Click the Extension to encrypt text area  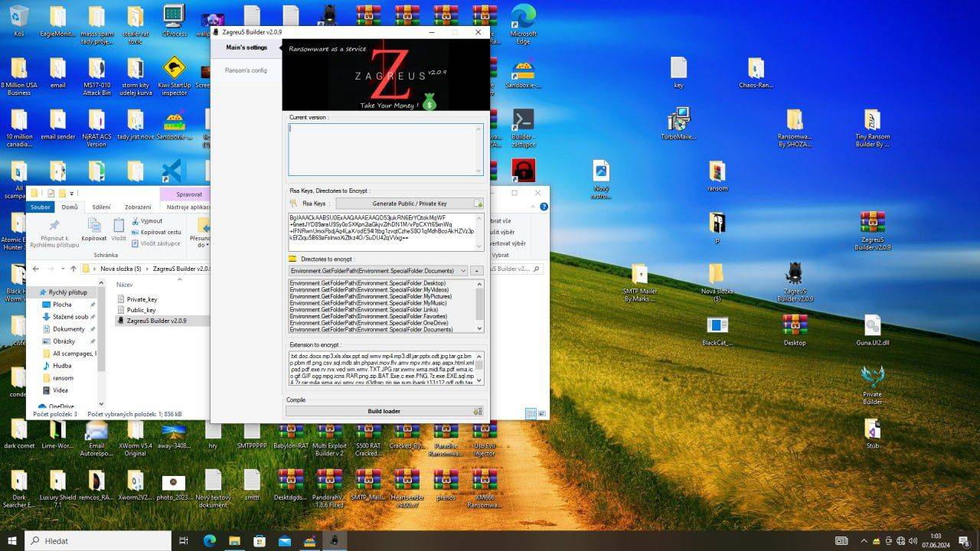[386, 368]
